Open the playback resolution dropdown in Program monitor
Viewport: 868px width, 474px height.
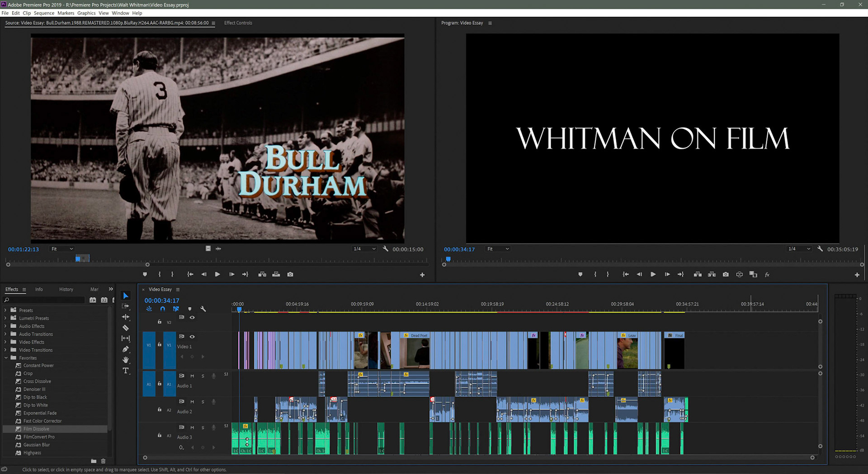798,249
